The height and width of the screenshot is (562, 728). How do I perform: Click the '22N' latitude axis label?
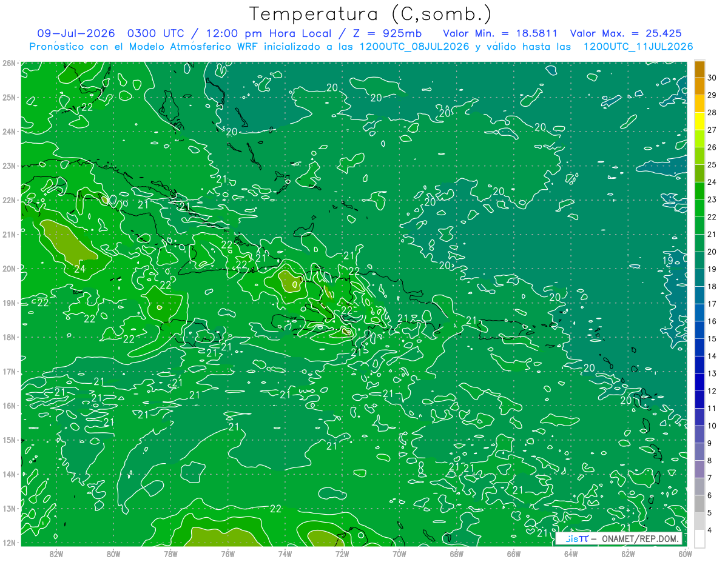tap(9, 200)
